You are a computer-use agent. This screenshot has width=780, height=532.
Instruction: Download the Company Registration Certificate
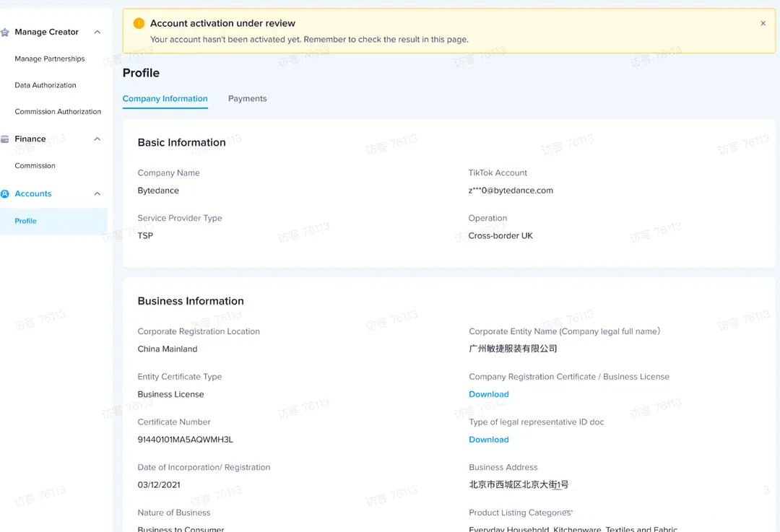[x=488, y=395]
